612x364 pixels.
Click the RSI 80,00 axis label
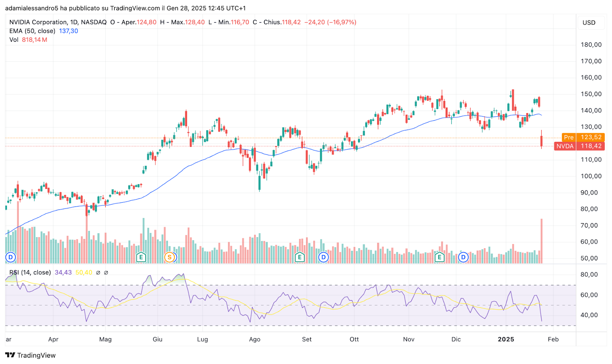pos(589,275)
